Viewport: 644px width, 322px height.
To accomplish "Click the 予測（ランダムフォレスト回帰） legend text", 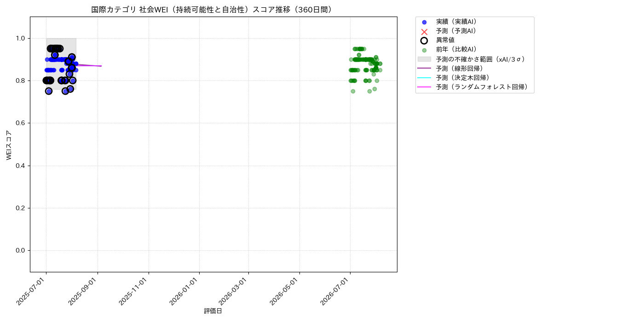I will tap(482, 87).
